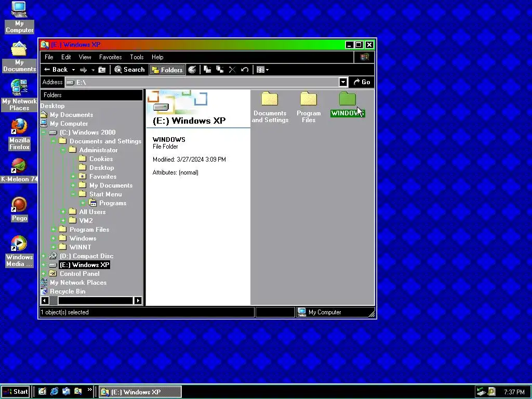532x399 pixels.
Task: Go back using the Back button
Action: [56, 70]
